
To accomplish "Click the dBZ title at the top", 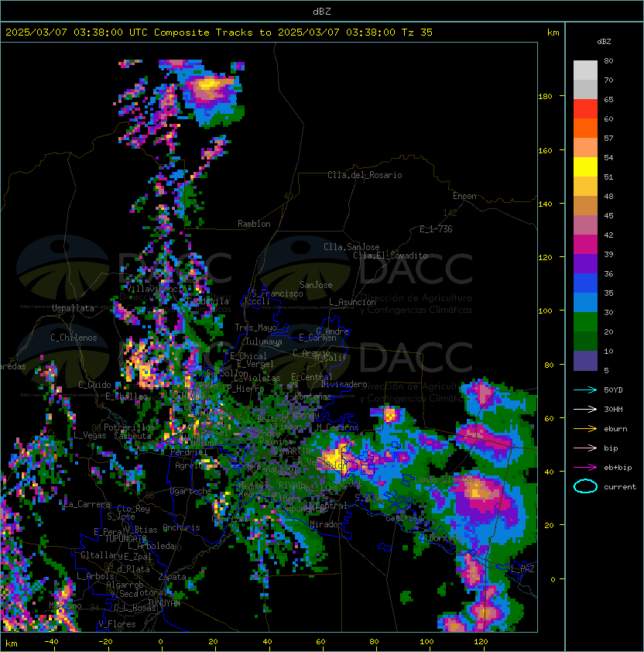I will pos(322,11).
